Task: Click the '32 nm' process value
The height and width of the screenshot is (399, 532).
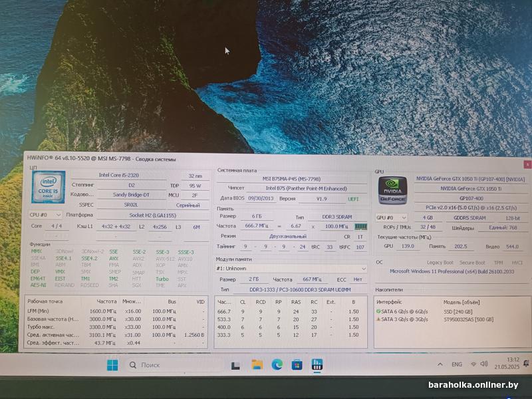Action: (x=195, y=176)
